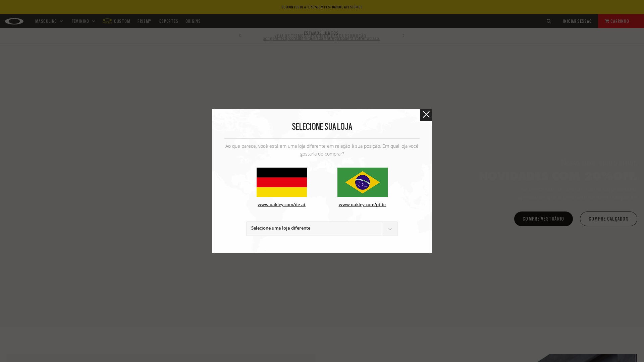The height and width of the screenshot is (362, 644).
Task: Open the Origins menu item
Action: coord(193,21)
